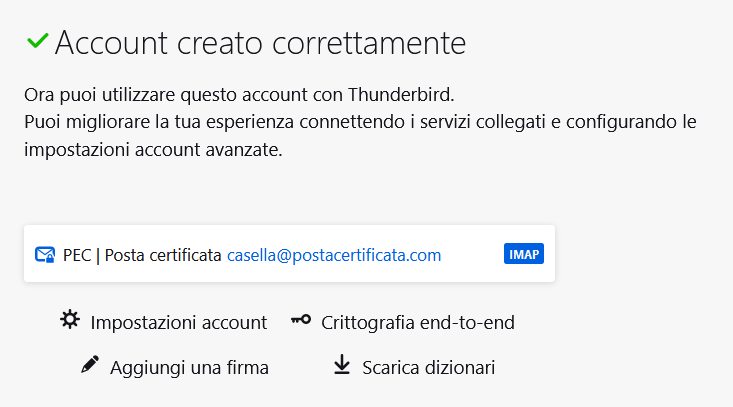The width and height of the screenshot is (733, 407).
Task: Click the blue IMAP badge
Action: tap(524, 254)
